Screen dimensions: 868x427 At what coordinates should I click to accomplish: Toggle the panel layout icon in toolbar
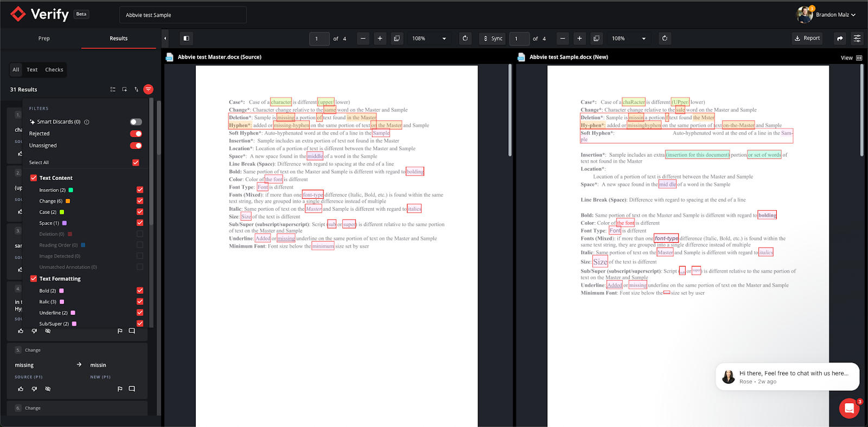pyautogui.click(x=186, y=38)
